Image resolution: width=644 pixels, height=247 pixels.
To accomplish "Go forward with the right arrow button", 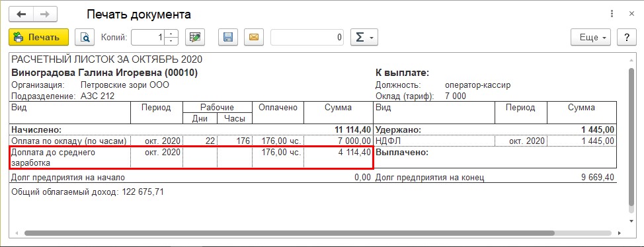I will pos(45,15).
